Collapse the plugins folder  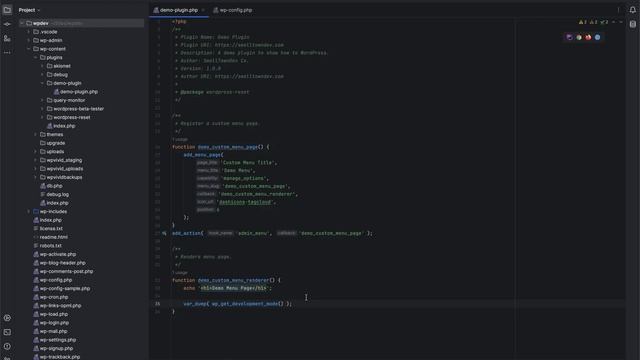point(36,58)
